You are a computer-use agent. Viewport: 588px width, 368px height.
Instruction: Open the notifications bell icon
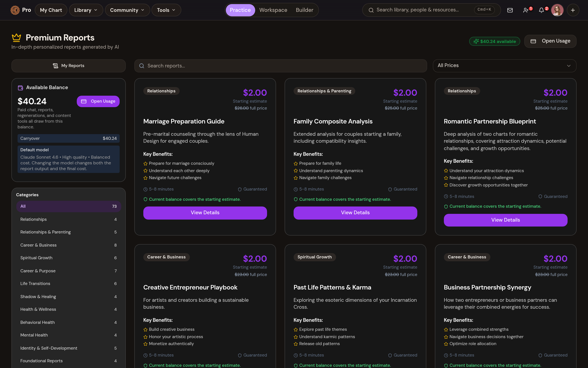coord(541,10)
